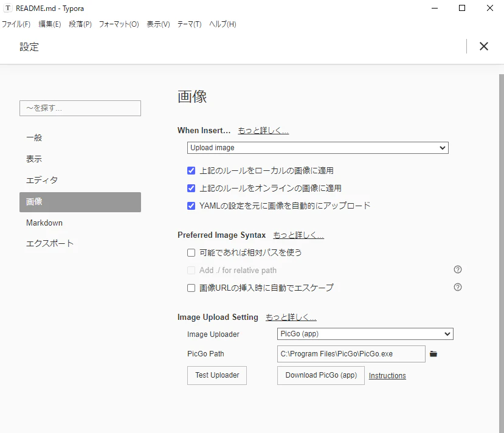
Task: Click the settings search field ~を探す
Action: [x=80, y=108]
